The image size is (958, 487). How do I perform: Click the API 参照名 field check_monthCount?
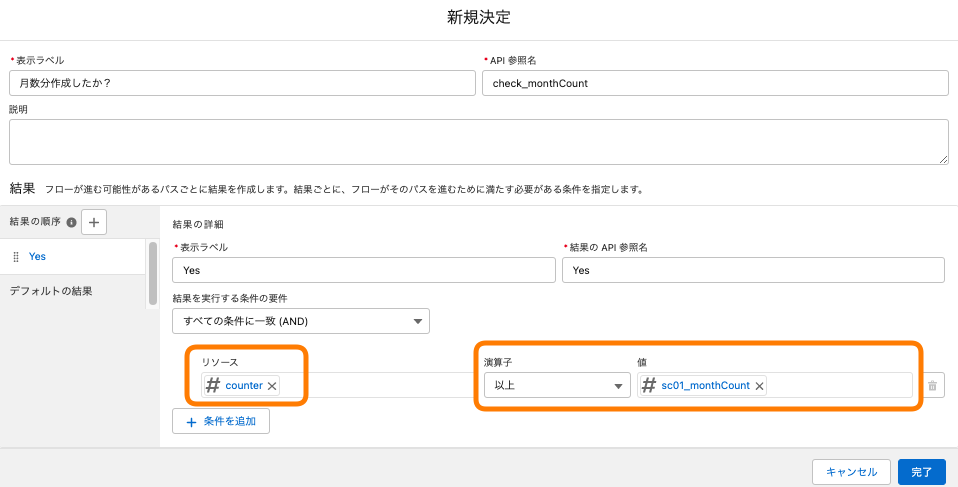pyautogui.click(x=715, y=83)
